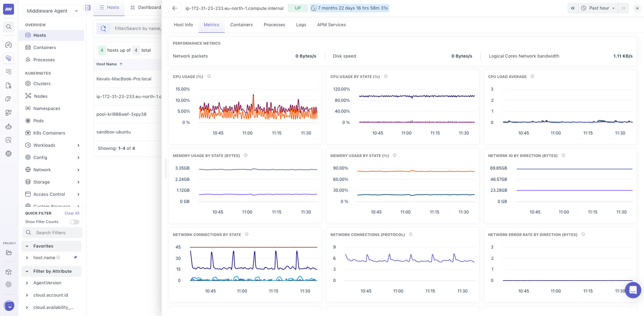Click the back arrow in host detail
The width and height of the screenshot is (644, 316).
pos(175,8)
